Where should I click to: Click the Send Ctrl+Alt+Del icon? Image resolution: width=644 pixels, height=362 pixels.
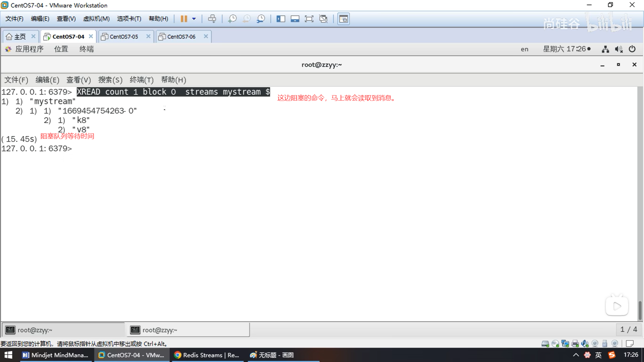click(x=212, y=19)
